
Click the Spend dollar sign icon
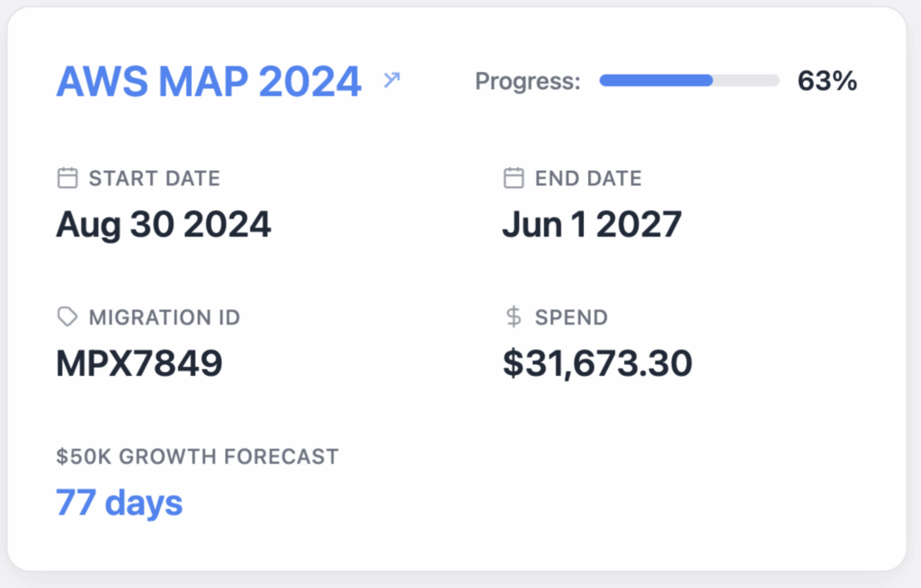[514, 316]
